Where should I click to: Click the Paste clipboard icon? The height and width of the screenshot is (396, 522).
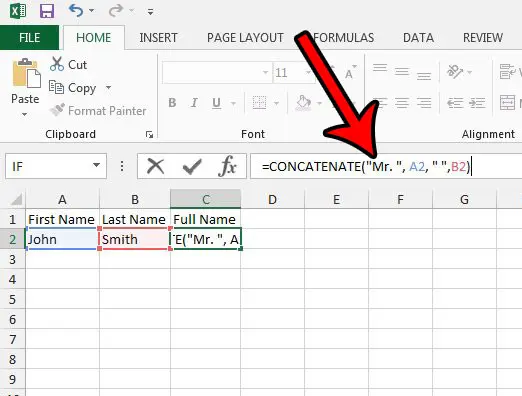tap(26, 73)
